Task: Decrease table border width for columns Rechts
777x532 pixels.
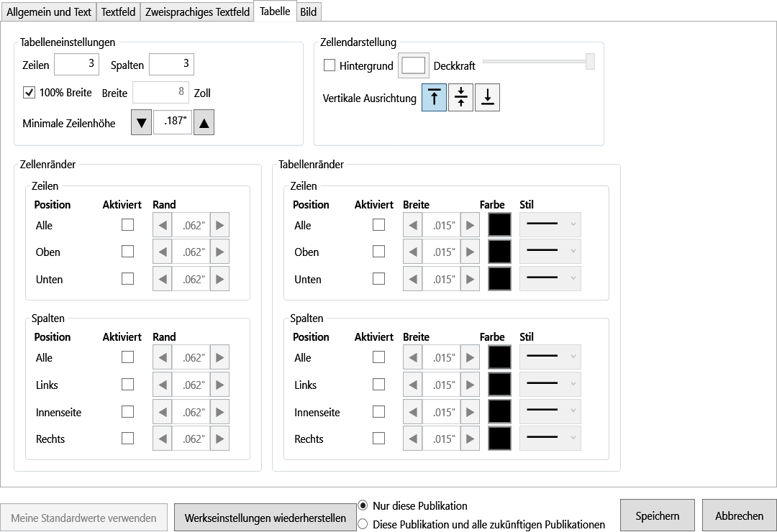Action: [x=413, y=439]
